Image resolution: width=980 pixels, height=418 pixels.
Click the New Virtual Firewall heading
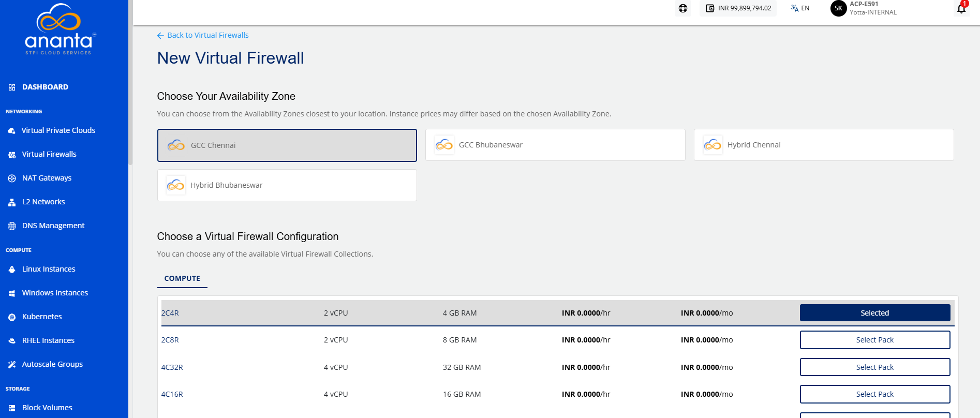pyautogui.click(x=231, y=58)
